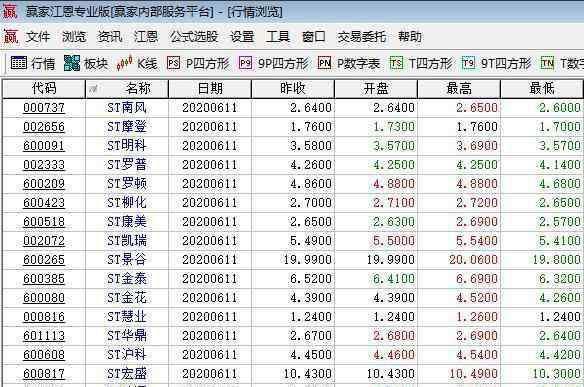584x387 pixels.
Task: Open the P数字表 PN icon
Action: pyautogui.click(x=324, y=63)
